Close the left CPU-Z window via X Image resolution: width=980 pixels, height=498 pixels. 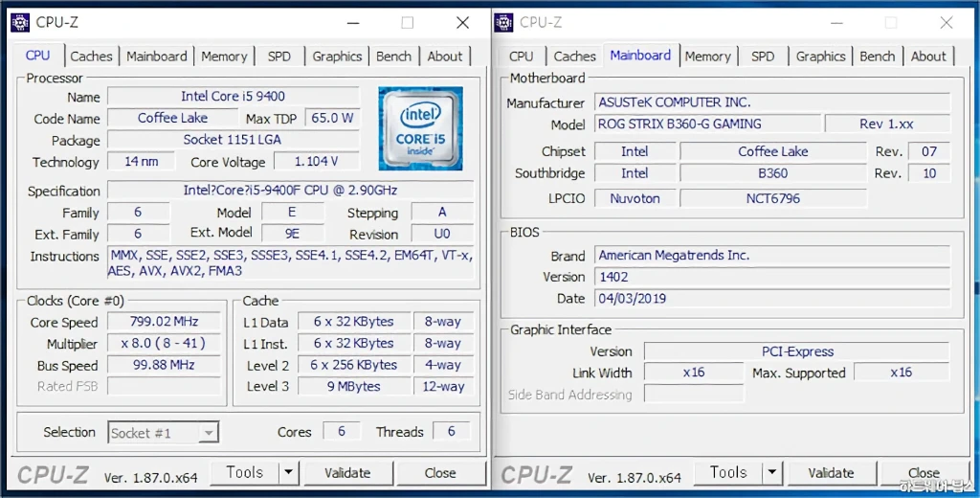click(x=462, y=23)
